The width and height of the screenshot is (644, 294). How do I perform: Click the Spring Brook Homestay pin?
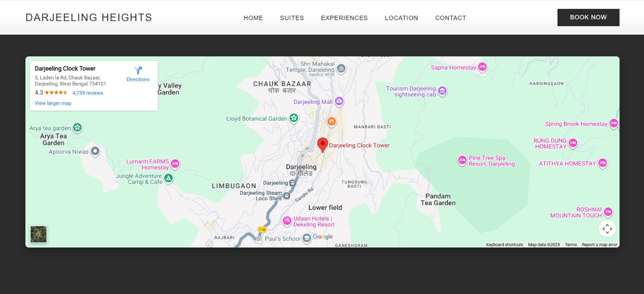(613, 124)
